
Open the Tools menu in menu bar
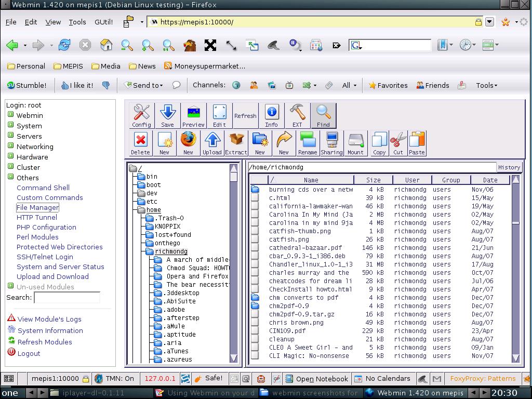(x=77, y=22)
